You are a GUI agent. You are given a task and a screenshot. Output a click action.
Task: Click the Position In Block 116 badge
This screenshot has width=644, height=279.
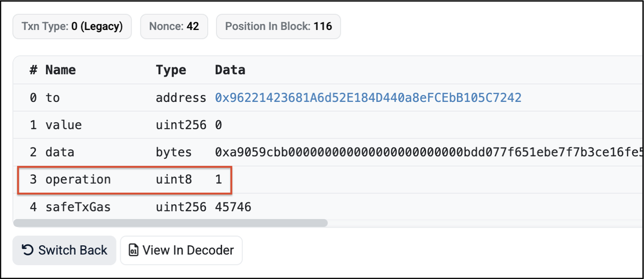(x=278, y=26)
